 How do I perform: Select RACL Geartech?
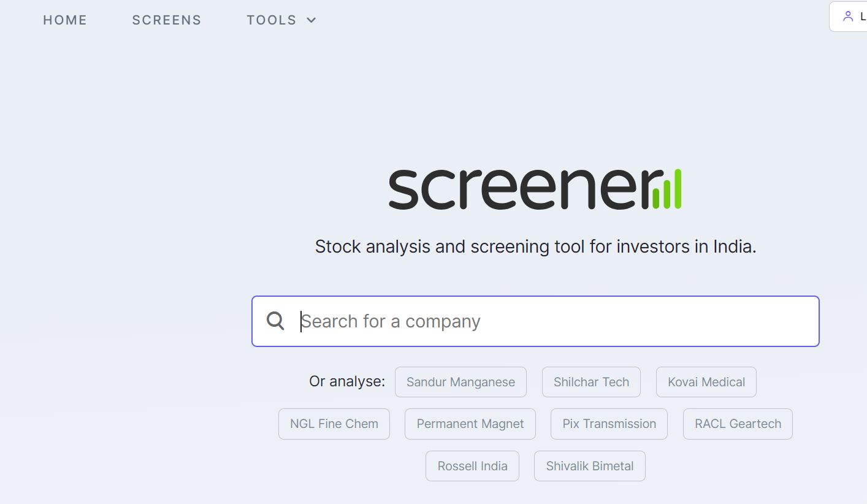tap(738, 424)
